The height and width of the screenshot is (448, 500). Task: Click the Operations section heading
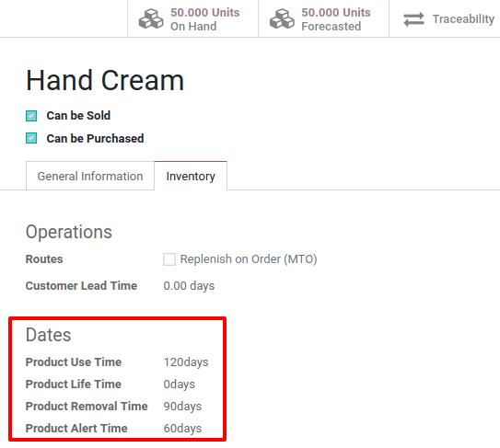tap(69, 232)
